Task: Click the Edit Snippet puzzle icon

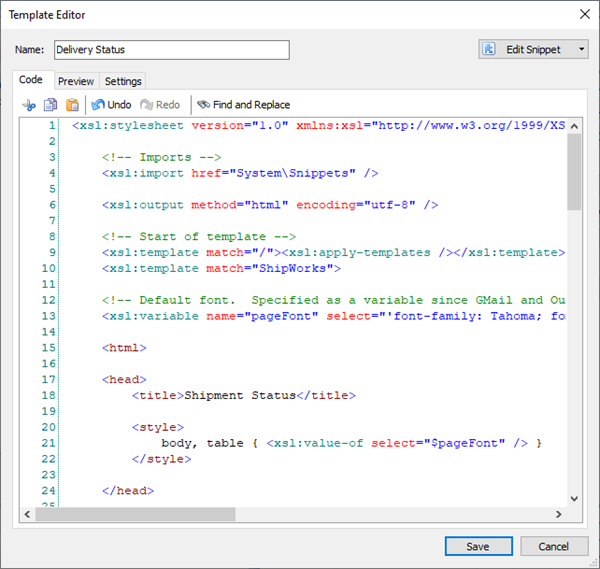Action: coord(489,49)
